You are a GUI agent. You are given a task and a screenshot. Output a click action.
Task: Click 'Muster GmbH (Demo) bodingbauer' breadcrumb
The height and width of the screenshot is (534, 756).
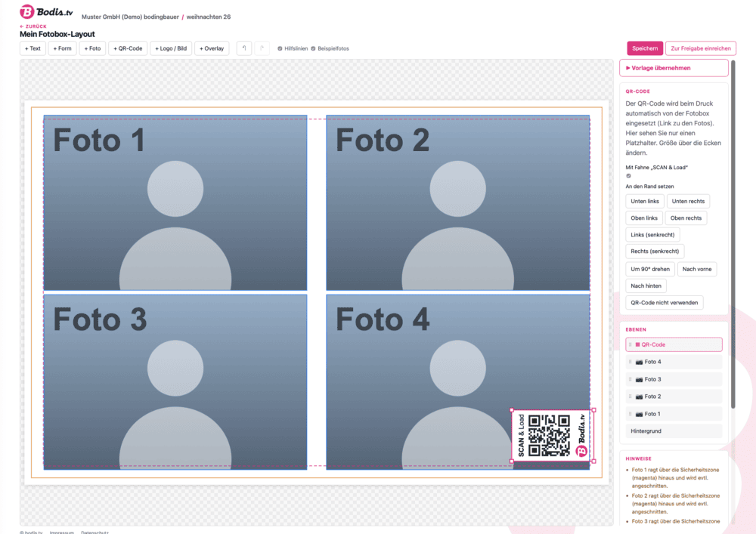130,17
